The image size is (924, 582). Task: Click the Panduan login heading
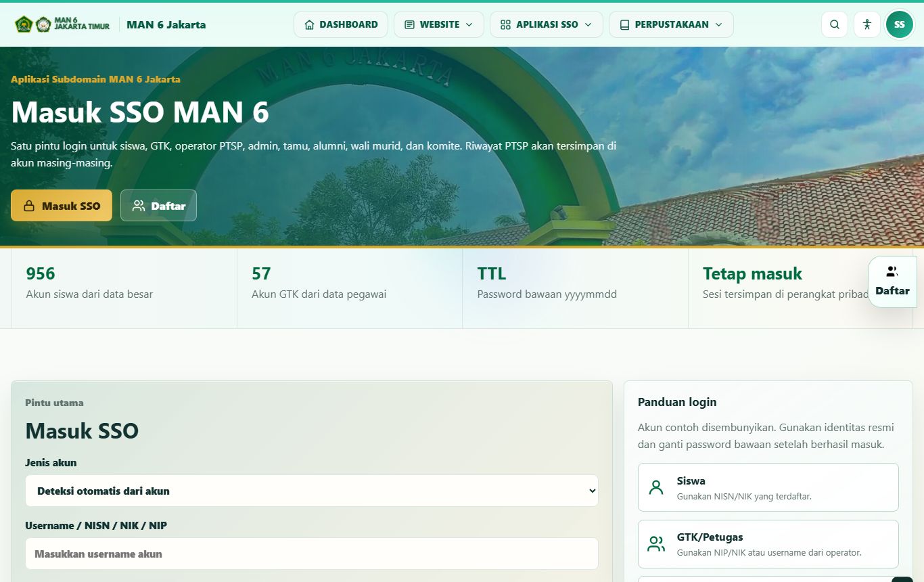[x=677, y=402]
